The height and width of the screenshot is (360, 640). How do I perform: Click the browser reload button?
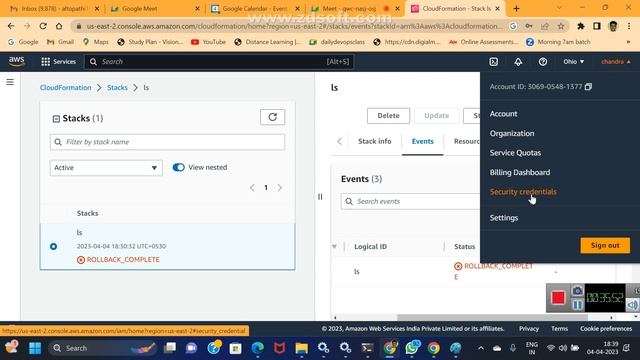(43, 26)
